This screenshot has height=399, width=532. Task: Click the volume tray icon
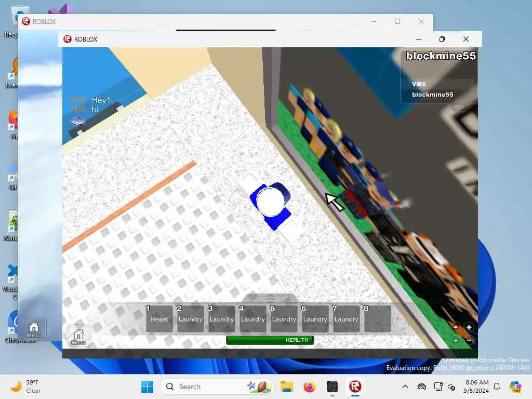click(451, 387)
